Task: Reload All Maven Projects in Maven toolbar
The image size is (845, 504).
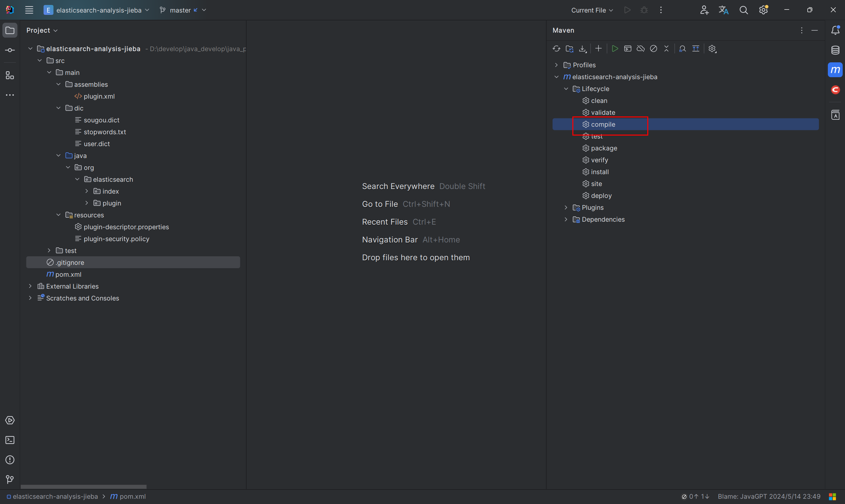Action: 556,48
